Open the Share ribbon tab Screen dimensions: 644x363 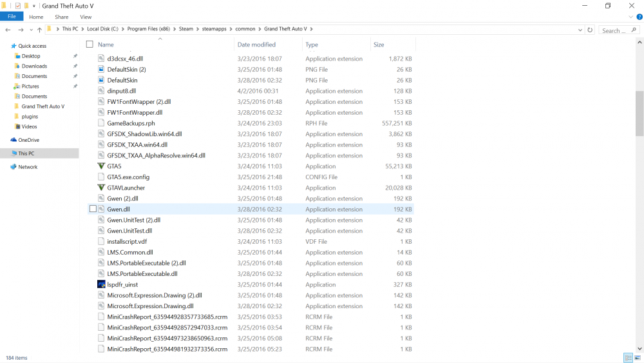pyautogui.click(x=62, y=17)
